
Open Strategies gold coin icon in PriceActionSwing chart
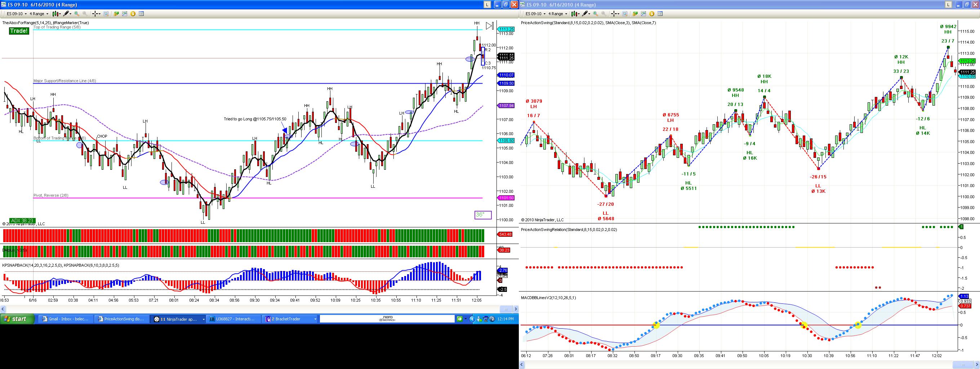pyautogui.click(x=652, y=14)
